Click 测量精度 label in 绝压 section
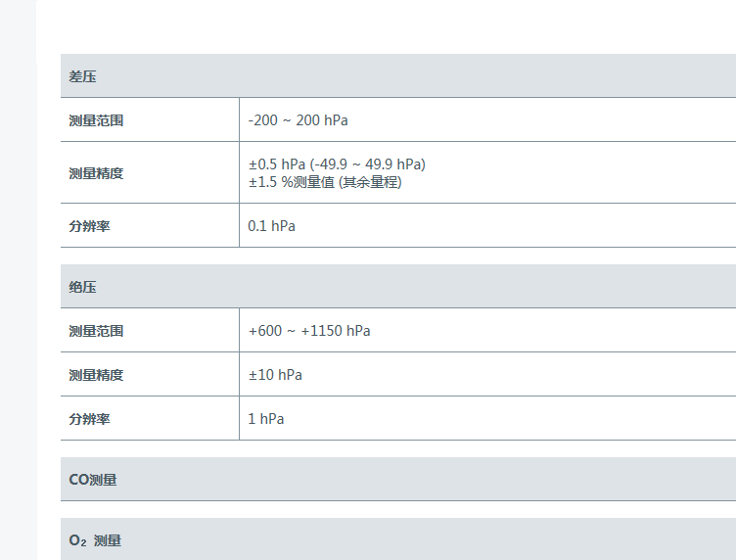This screenshot has width=736, height=560. click(96, 375)
